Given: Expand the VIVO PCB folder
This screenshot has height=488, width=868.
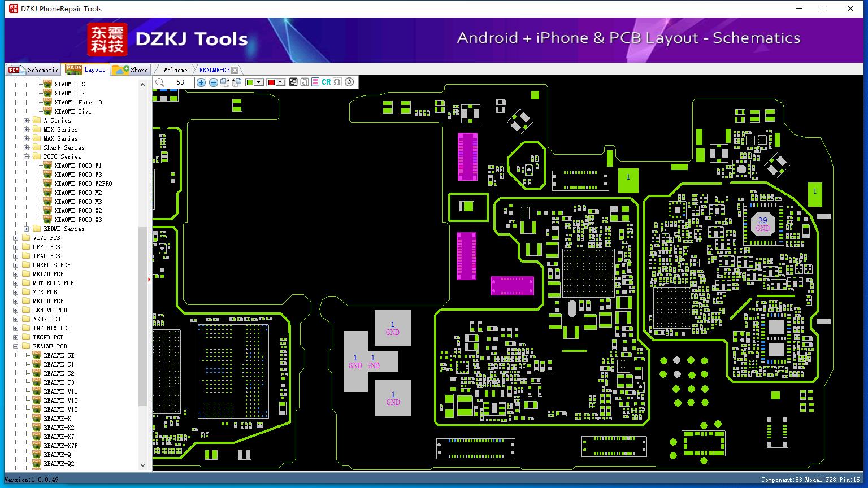Looking at the screenshot, I should point(16,238).
